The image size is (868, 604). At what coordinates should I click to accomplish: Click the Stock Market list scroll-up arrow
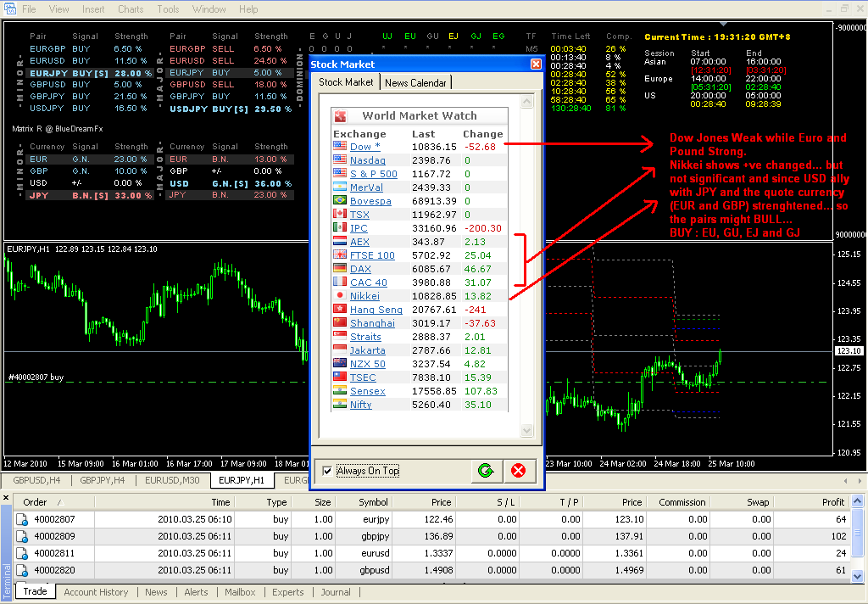tap(527, 102)
